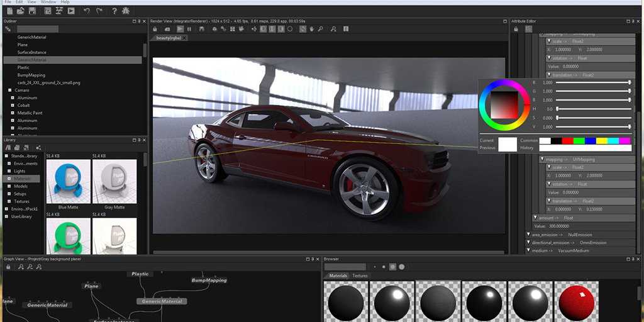Adjust the S saturation slider
The width and height of the screenshot is (644, 322).
594,118
